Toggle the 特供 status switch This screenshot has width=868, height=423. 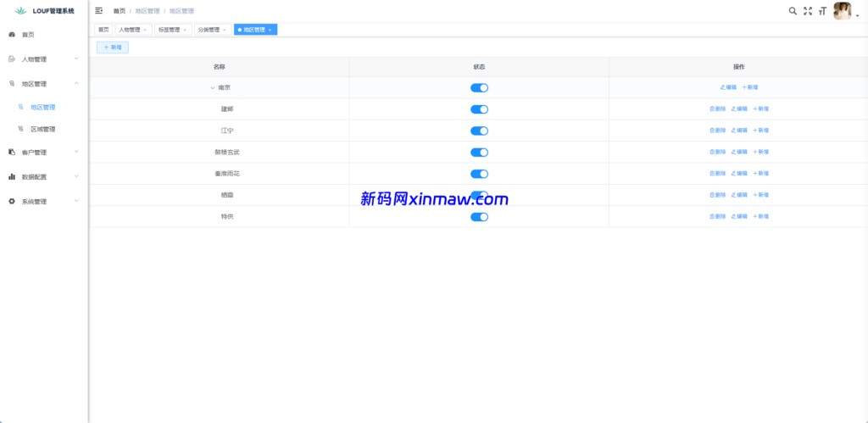click(480, 217)
